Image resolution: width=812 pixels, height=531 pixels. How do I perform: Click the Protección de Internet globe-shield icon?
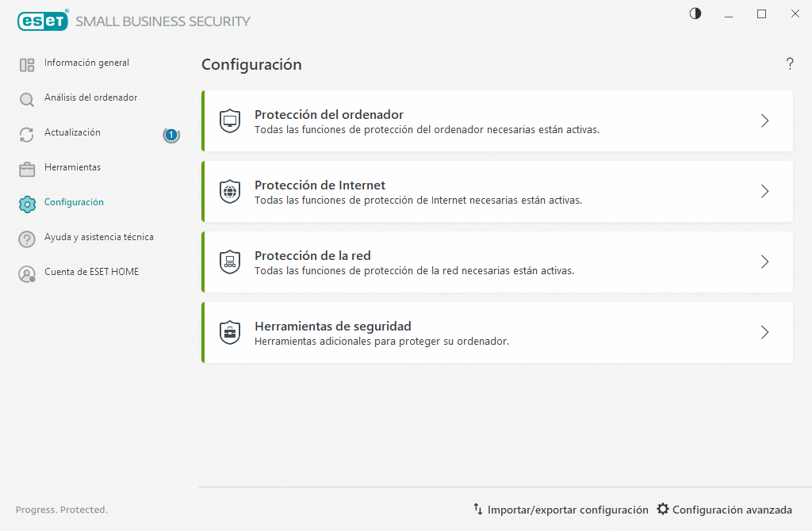coord(230,191)
